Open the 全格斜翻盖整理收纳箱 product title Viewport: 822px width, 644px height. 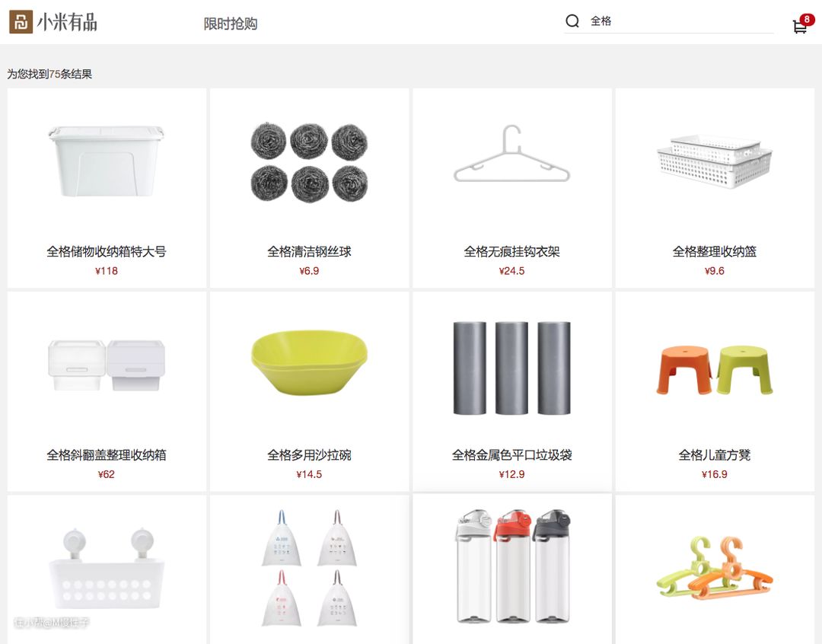point(107,455)
